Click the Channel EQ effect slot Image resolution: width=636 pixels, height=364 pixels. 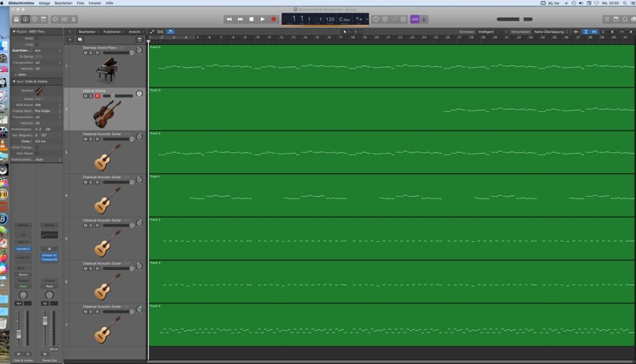(x=50, y=259)
